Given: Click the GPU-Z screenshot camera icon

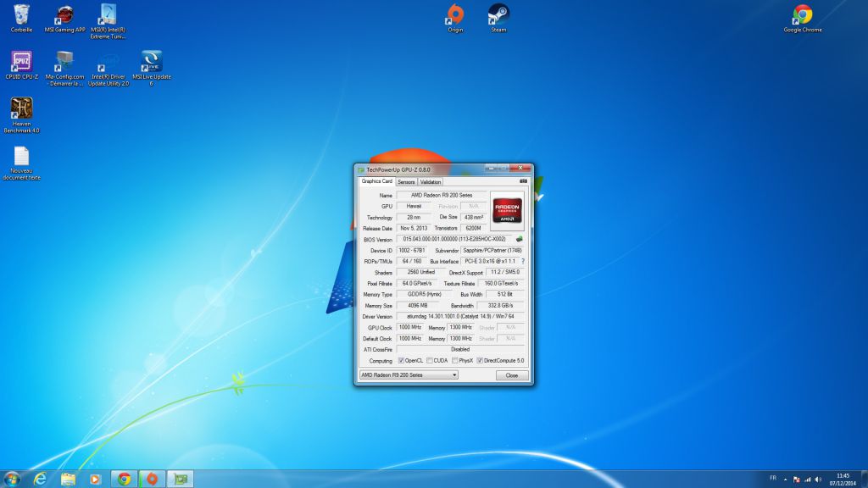Looking at the screenshot, I should tap(523, 181).
